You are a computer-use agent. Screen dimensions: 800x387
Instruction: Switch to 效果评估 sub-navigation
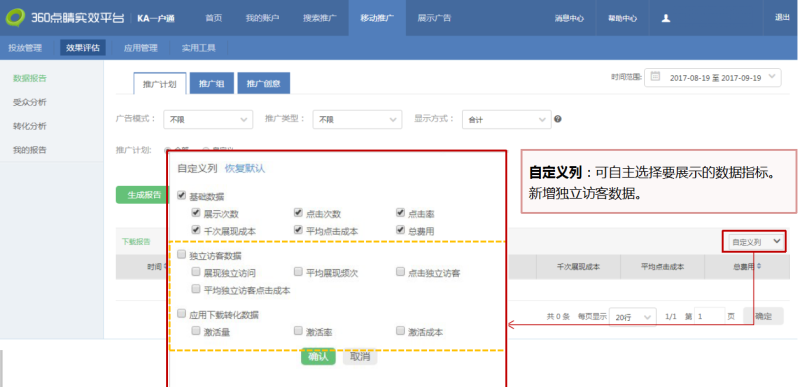[83, 48]
